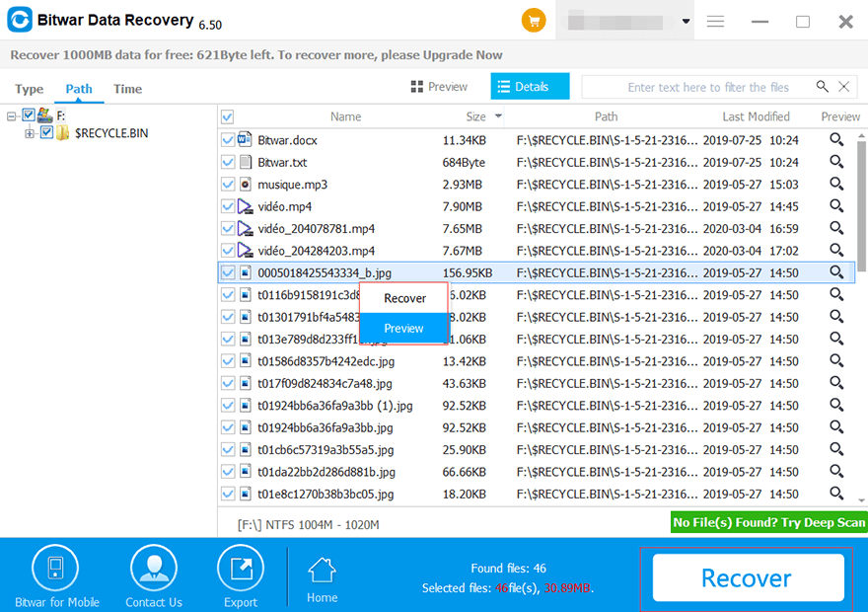Open the account dropdown arrow
The width and height of the screenshot is (868, 612).
(x=686, y=21)
